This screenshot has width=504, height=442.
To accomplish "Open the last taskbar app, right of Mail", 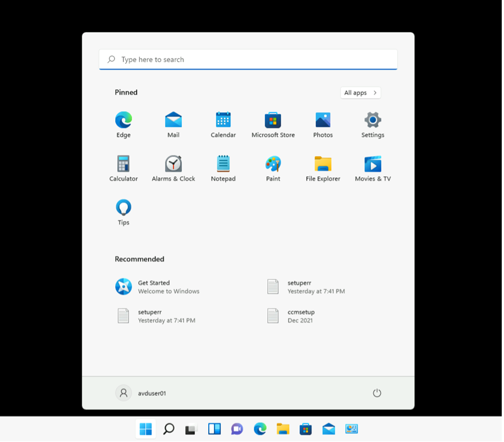I will (x=351, y=429).
